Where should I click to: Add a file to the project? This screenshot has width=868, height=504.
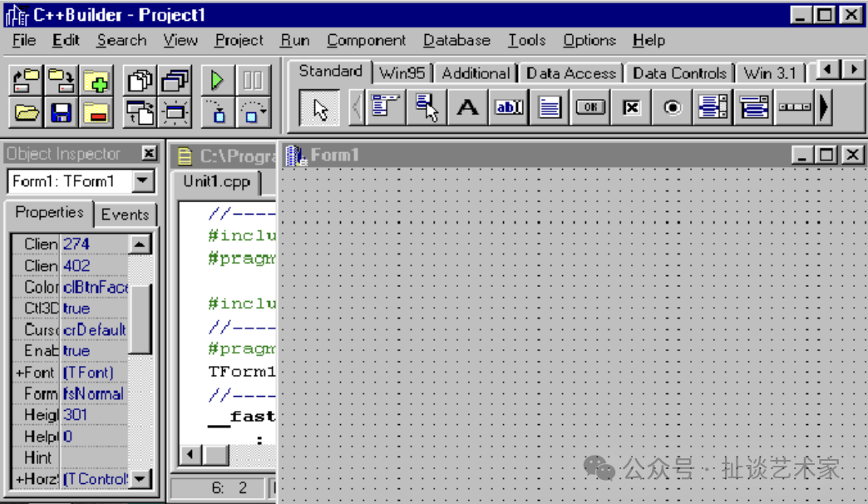click(96, 82)
